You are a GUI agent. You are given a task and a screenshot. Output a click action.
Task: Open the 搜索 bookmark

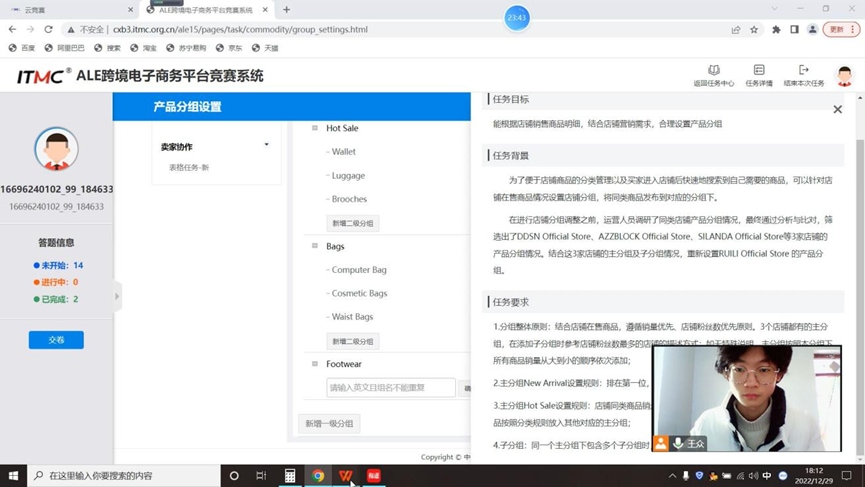(108, 48)
